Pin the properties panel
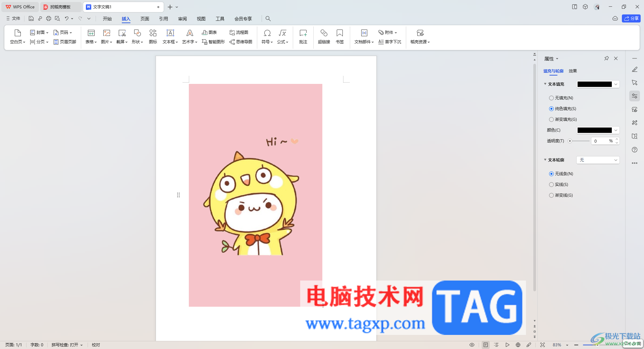Image resolution: width=644 pixels, height=349 pixels. tap(606, 58)
